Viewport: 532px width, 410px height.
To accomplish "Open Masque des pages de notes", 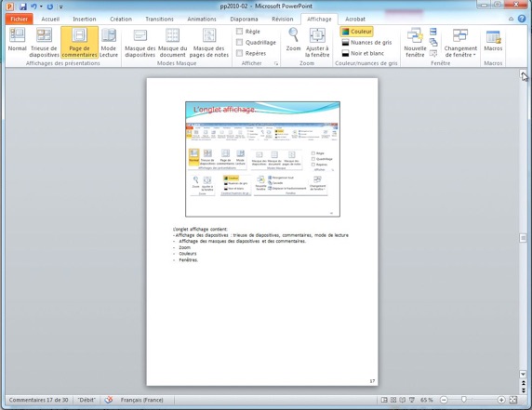I will [x=209, y=42].
